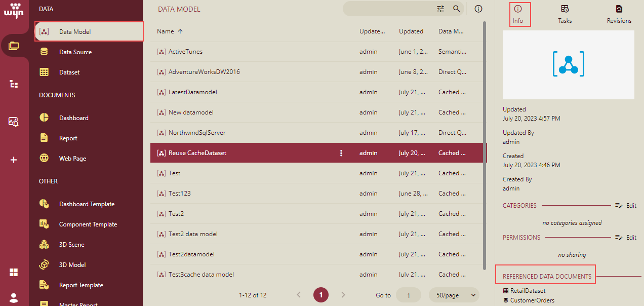The image size is (644, 306).
Task: Click the plus create-new icon
Action: 14,160
